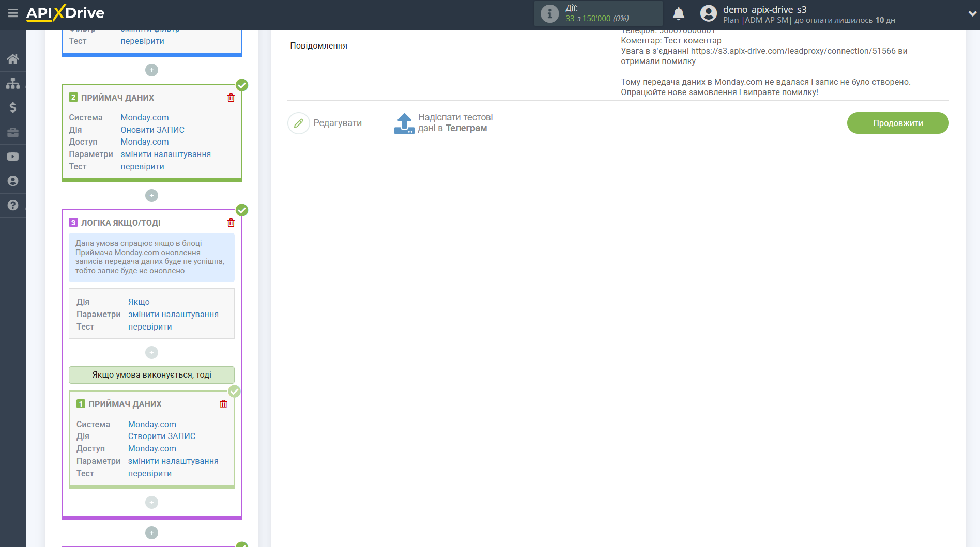Image resolution: width=980 pixels, height=547 pixels.
Task: Click 'змінити налаштування' in nested Створити ЗАПИС block
Action: 173,461
